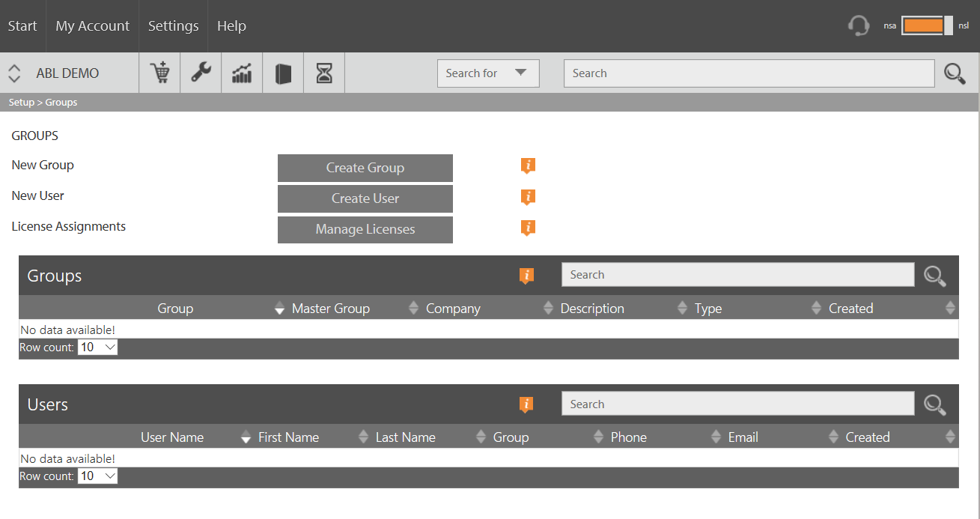980x519 pixels.
Task: Open the shopping cart icon
Action: tap(159, 73)
